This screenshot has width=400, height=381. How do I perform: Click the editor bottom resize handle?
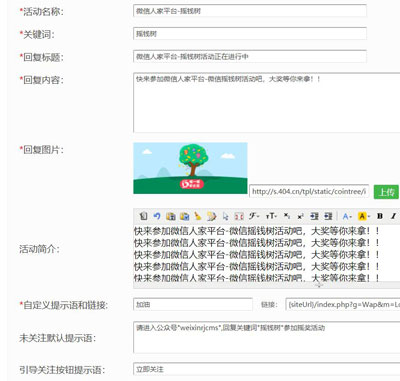319,285
